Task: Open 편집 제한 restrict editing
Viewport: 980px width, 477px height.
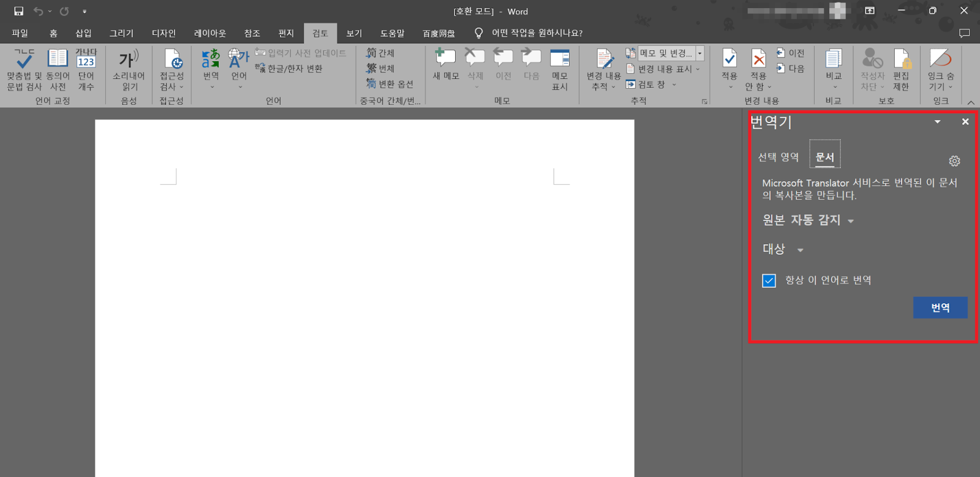Action: (x=902, y=70)
